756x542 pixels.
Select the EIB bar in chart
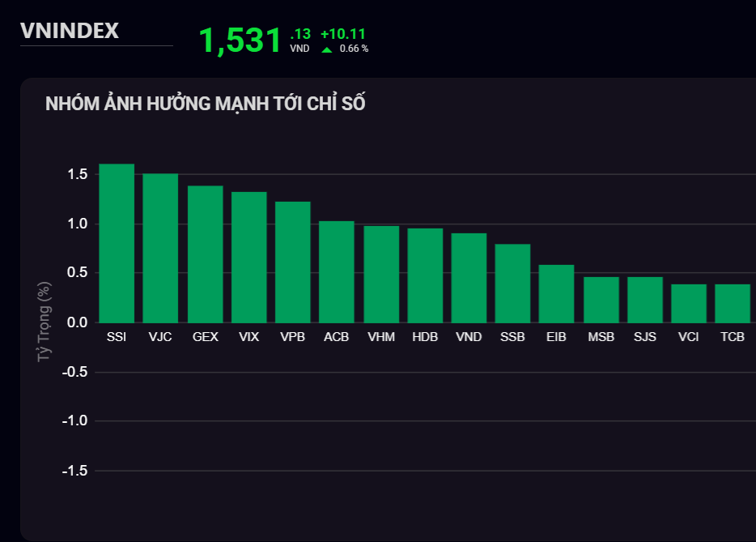pyautogui.click(x=556, y=293)
